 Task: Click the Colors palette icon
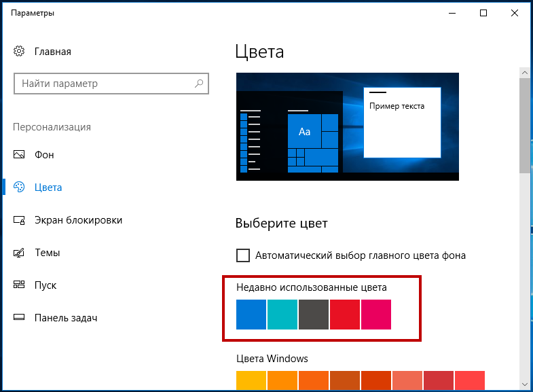coord(20,188)
